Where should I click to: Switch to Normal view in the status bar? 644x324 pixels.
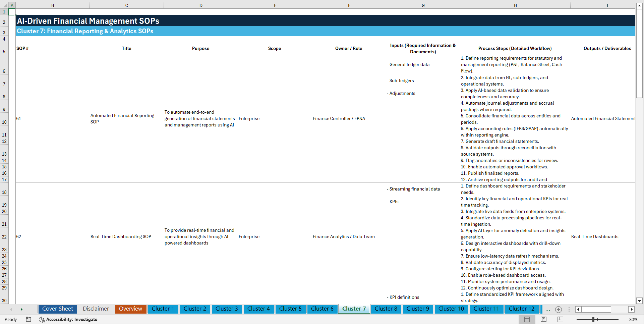pyautogui.click(x=526, y=319)
